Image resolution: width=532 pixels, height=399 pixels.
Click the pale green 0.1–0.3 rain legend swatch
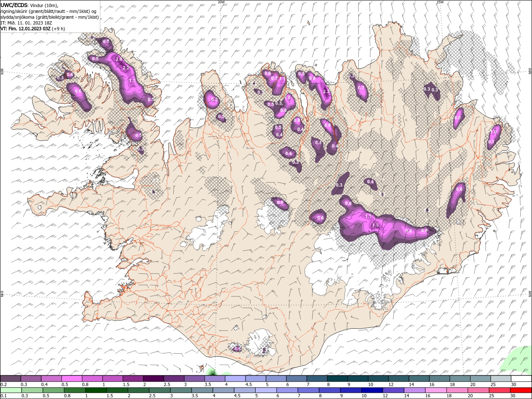pyautogui.click(x=11, y=390)
